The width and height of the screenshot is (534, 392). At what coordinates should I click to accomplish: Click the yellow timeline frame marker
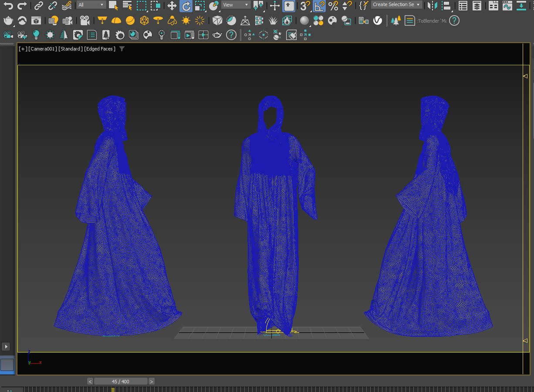pos(113,389)
